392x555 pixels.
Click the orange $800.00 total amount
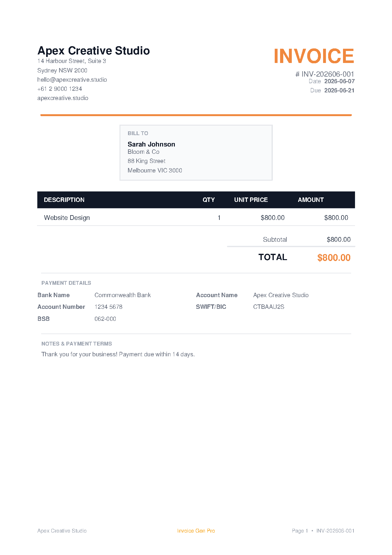[x=334, y=258]
